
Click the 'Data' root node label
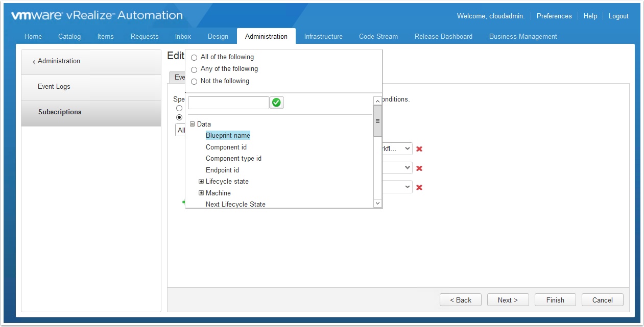pos(204,124)
